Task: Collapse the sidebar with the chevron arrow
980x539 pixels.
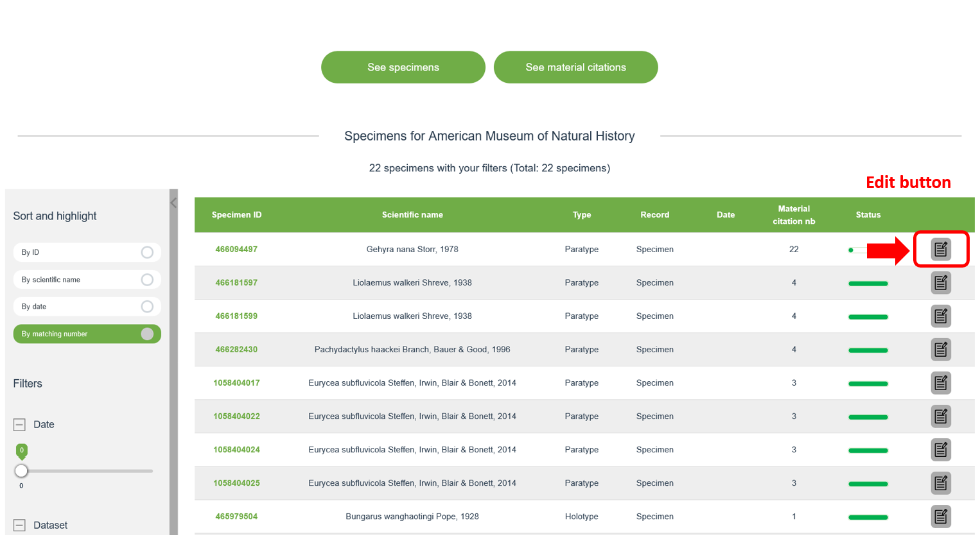Action: click(173, 203)
